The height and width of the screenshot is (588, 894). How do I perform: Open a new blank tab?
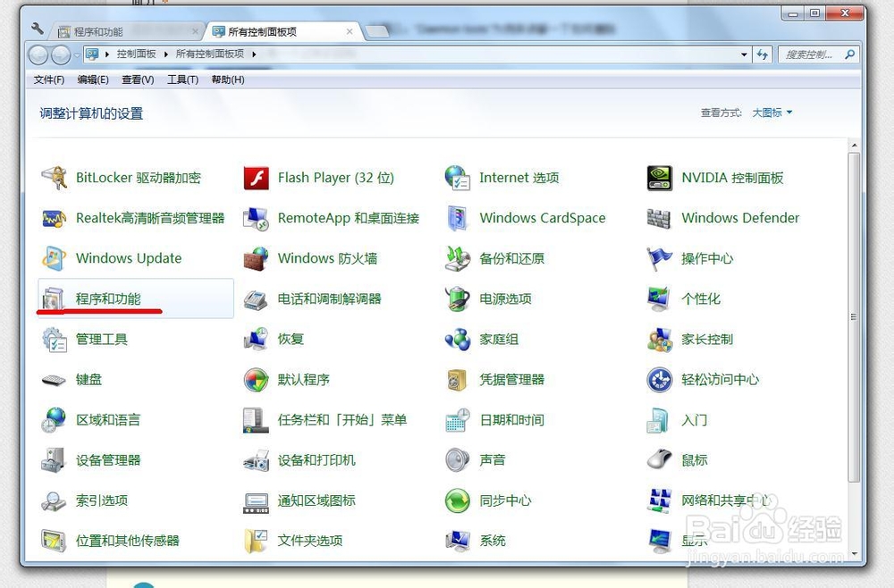(376, 32)
